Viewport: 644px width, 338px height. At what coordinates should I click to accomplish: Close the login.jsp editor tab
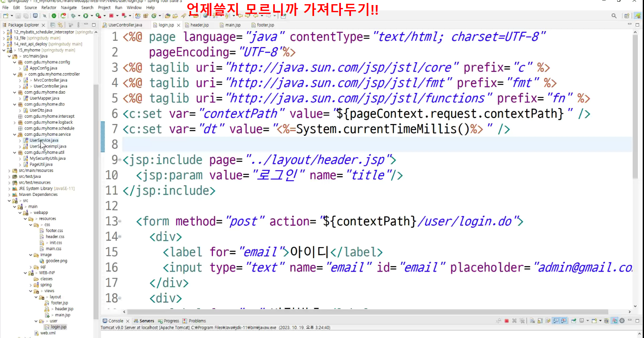178,25
